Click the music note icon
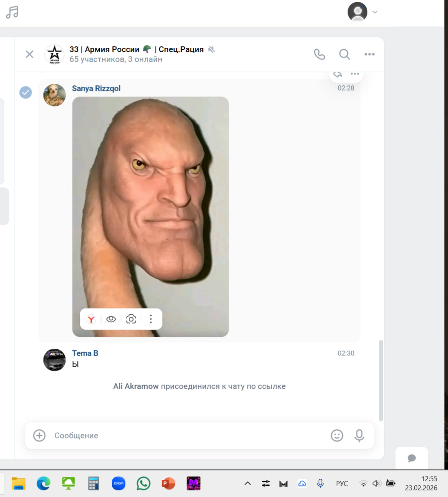Image resolution: width=448 pixels, height=497 pixels. [x=12, y=12]
